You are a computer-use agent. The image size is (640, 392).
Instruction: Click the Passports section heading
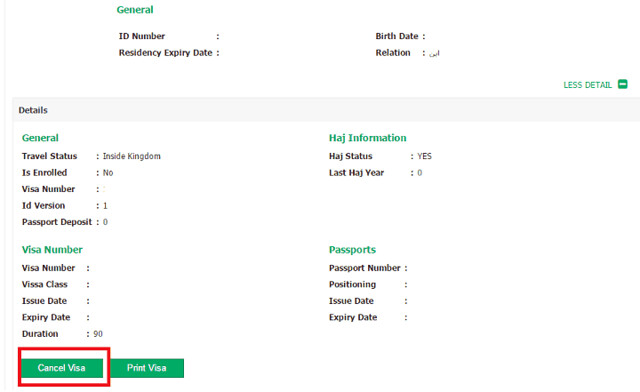click(352, 249)
